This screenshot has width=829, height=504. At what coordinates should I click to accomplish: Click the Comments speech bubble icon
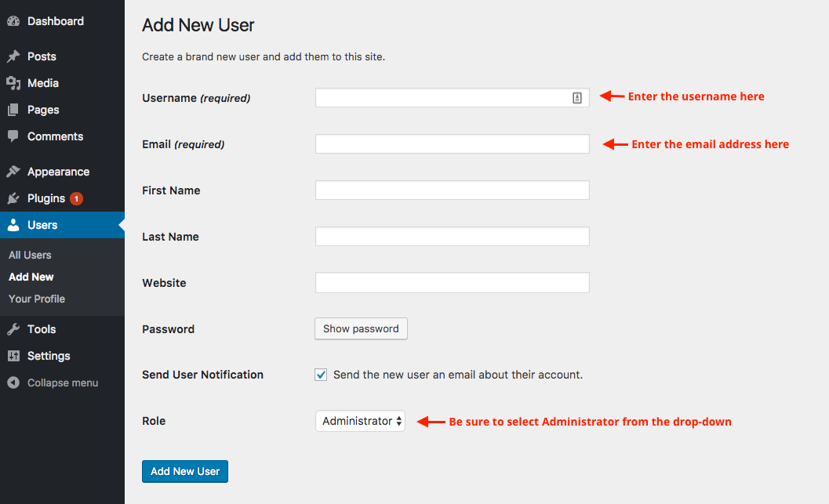[x=13, y=136]
